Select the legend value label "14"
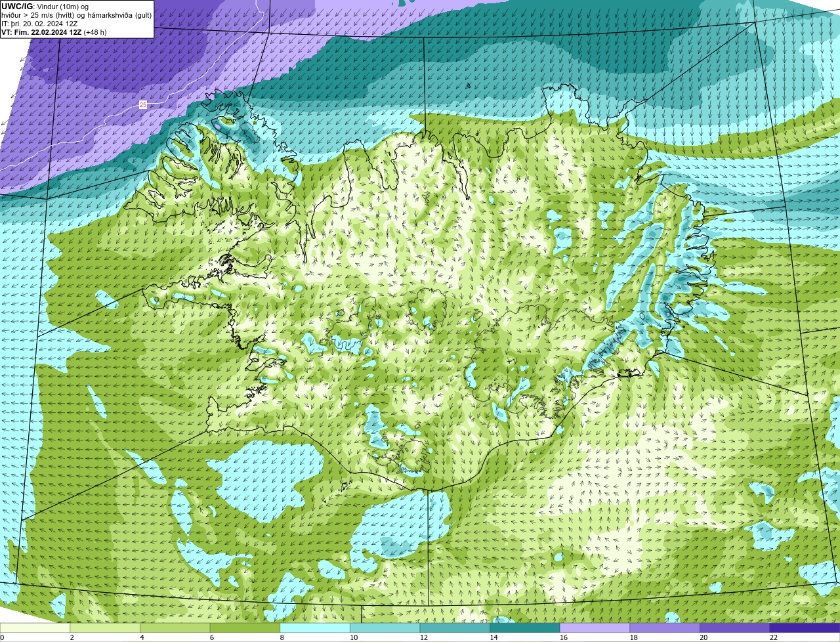The image size is (840, 642). 493,637
